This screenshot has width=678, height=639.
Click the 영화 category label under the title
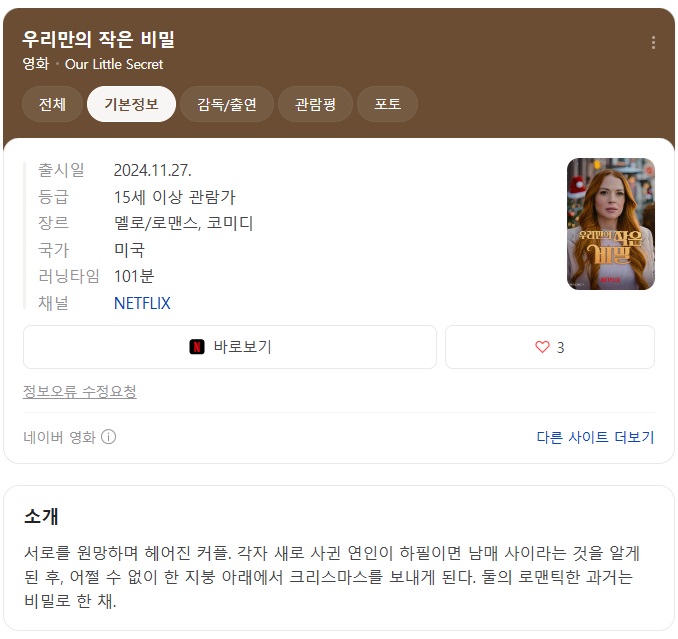35,64
